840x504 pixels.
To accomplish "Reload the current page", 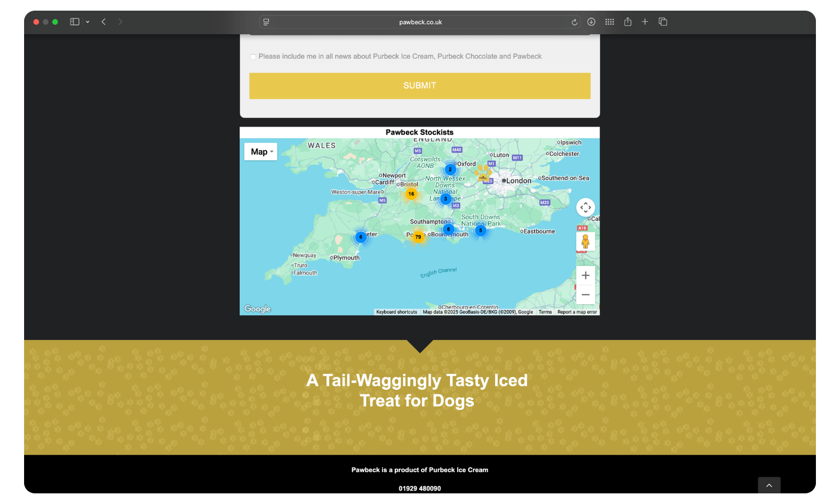I will point(574,22).
